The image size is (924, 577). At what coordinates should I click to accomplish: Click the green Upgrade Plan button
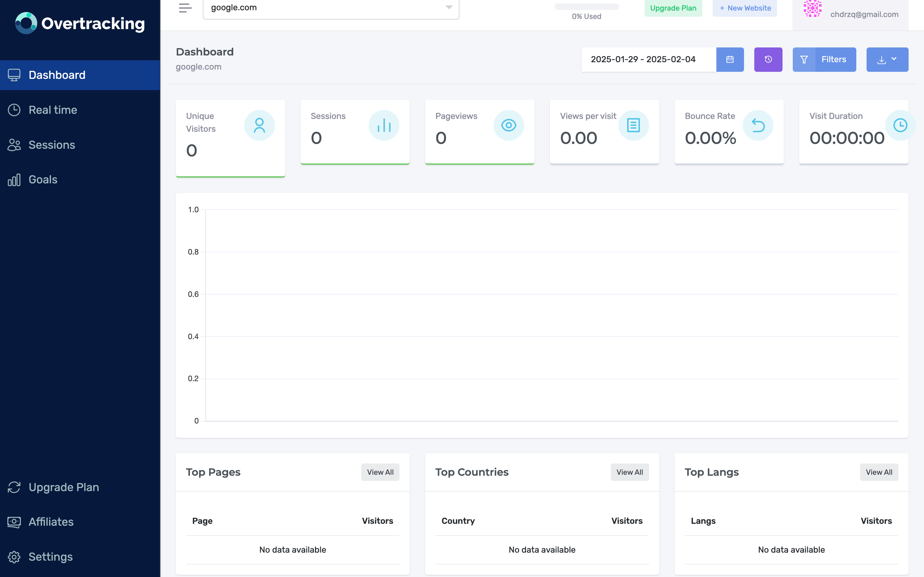point(673,8)
